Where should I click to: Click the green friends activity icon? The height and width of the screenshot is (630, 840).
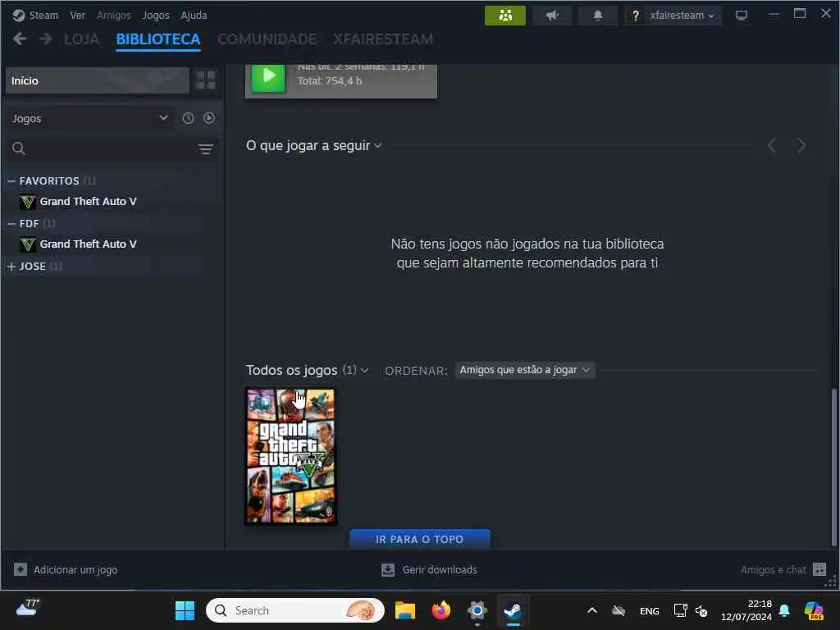[x=504, y=15]
